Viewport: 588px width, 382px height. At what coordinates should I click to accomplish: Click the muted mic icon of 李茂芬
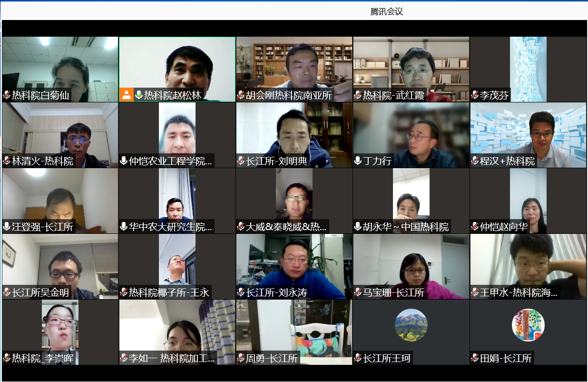[x=475, y=95]
